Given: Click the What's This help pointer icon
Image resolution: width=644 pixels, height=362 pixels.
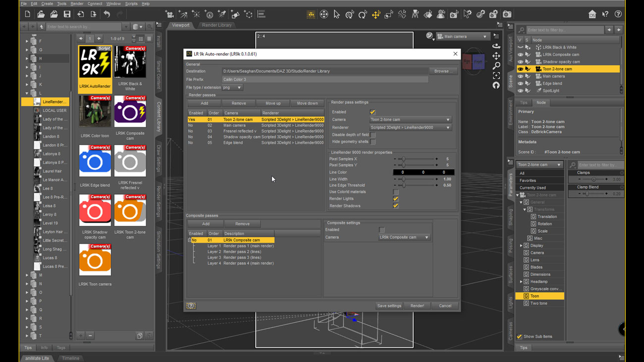Looking at the screenshot, I should click(605, 14).
